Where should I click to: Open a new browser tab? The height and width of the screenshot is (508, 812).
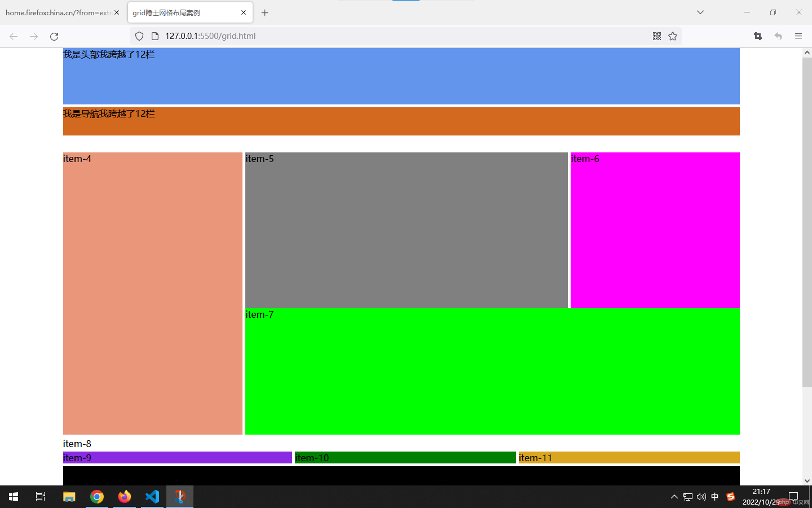[x=264, y=12]
